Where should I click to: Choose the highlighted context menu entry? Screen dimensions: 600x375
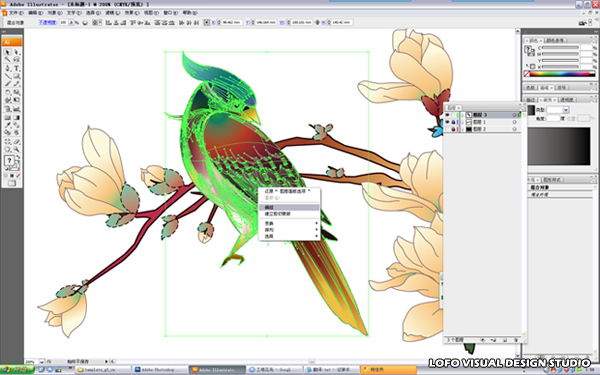[289, 207]
